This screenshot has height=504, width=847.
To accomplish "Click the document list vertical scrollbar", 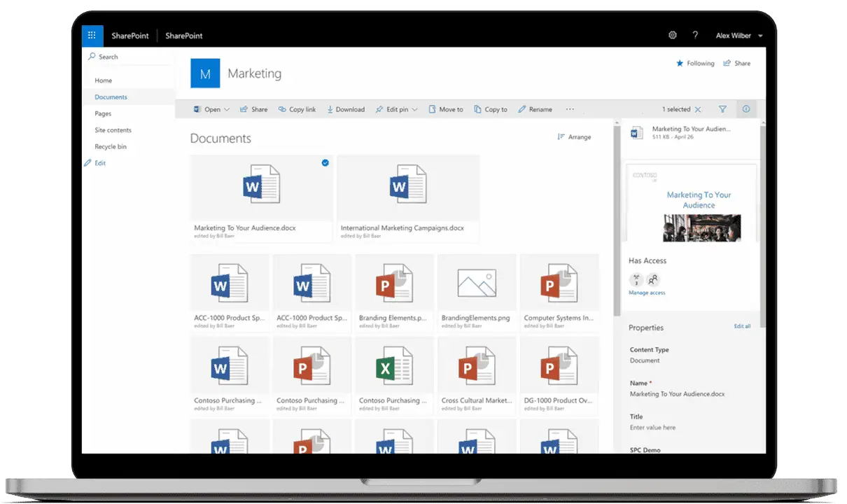I will [x=617, y=220].
